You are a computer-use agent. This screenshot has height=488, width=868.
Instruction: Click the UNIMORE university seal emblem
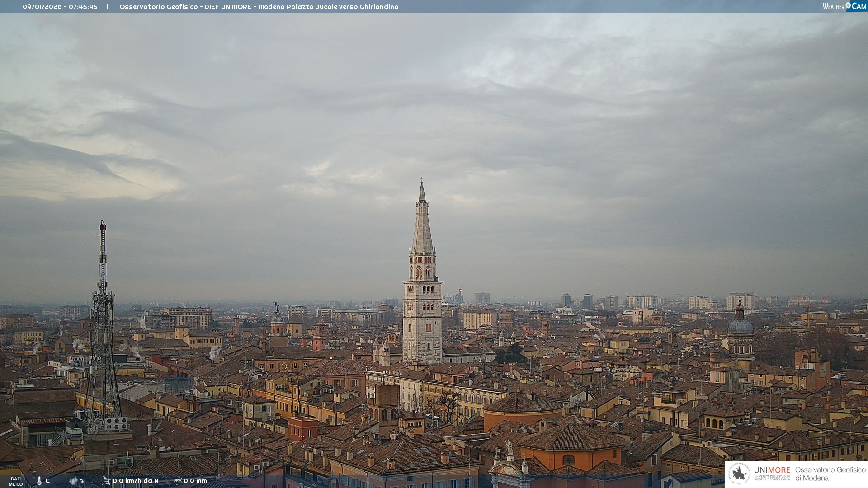[x=739, y=474]
